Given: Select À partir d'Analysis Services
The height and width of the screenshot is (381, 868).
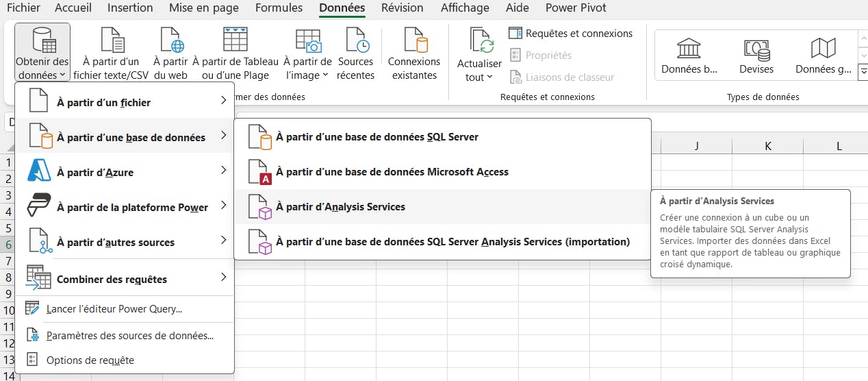Looking at the screenshot, I should click(x=442, y=206).
